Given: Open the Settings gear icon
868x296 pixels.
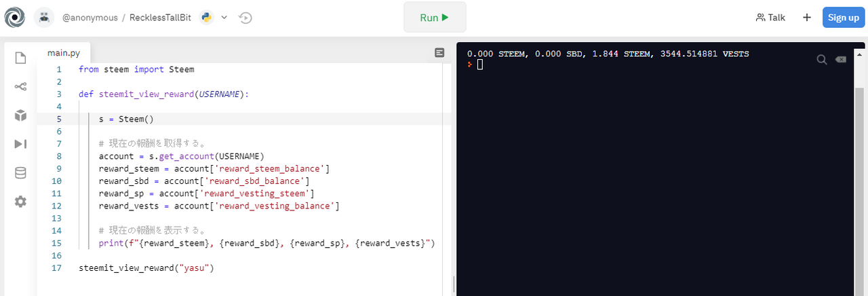Looking at the screenshot, I should point(20,202).
